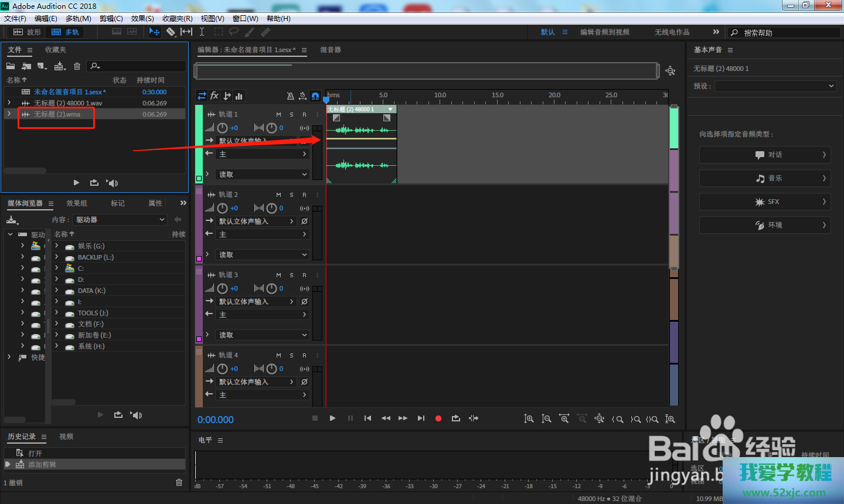This screenshot has height=504, width=844.
Task: Arm track 轨道 3 for recording
Action: 304,275
